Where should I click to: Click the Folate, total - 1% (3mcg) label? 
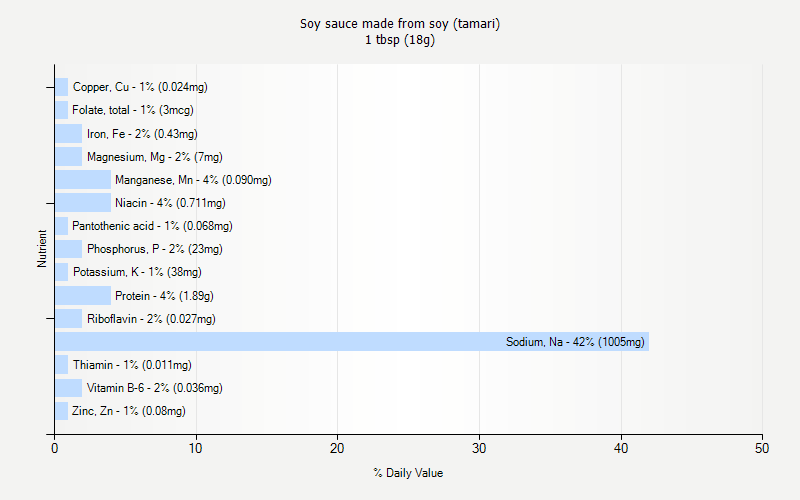tap(133, 110)
